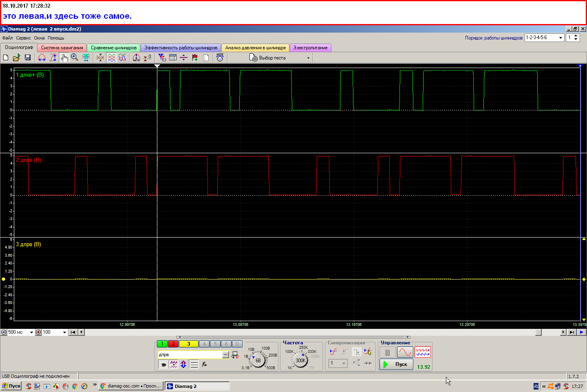Save the current oscillogram
The height and width of the screenshot is (392, 587).
click(28, 58)
